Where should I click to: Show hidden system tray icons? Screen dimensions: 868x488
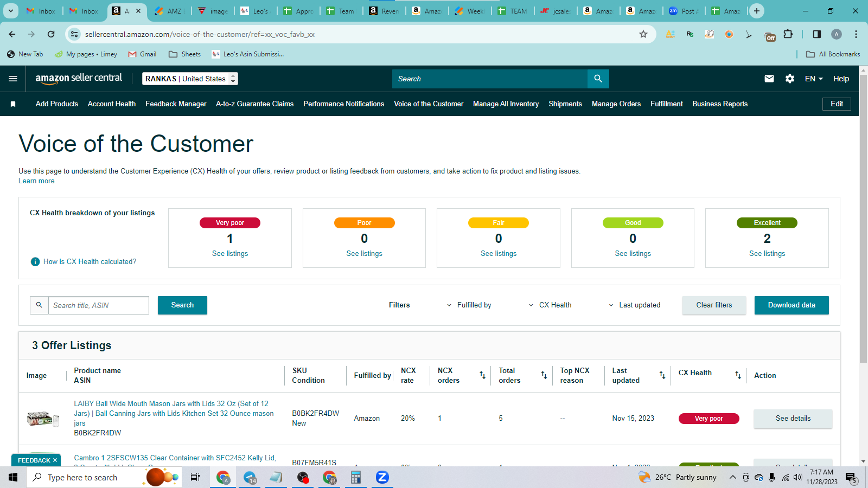pyautogui.click(x=732, y=477)
